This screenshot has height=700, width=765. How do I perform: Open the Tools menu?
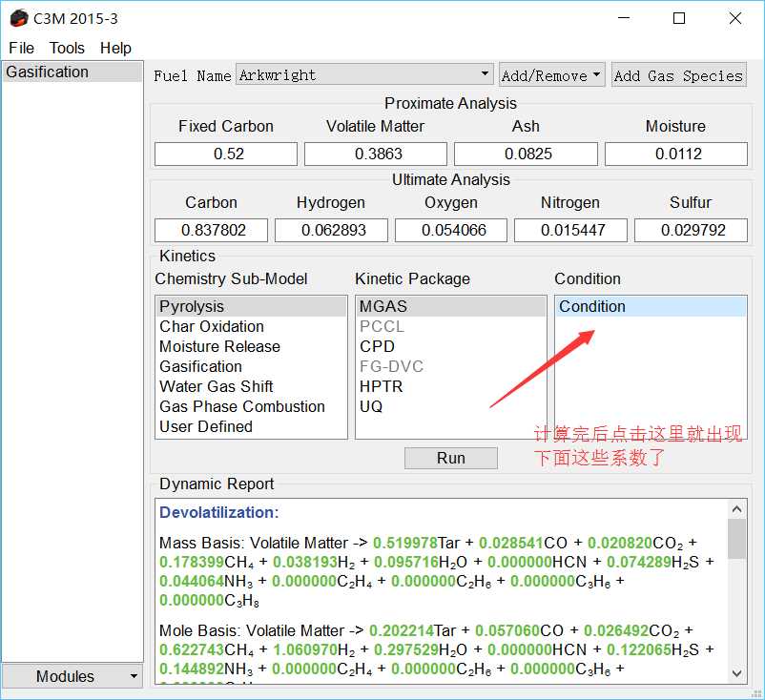(x=67, y=49)
